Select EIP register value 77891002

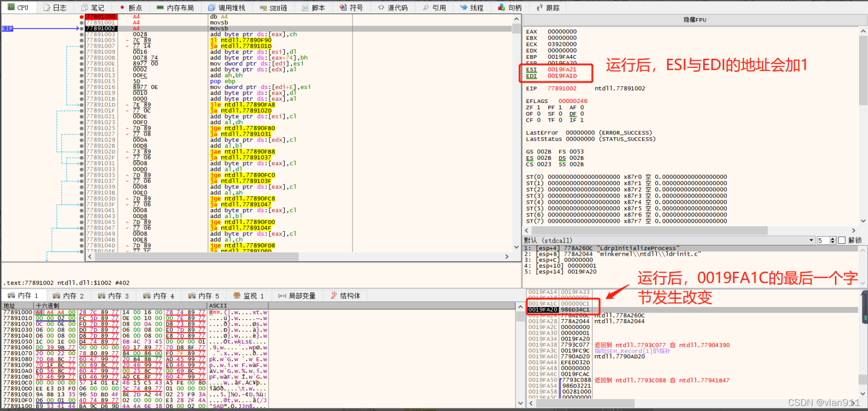click(562, 88)
